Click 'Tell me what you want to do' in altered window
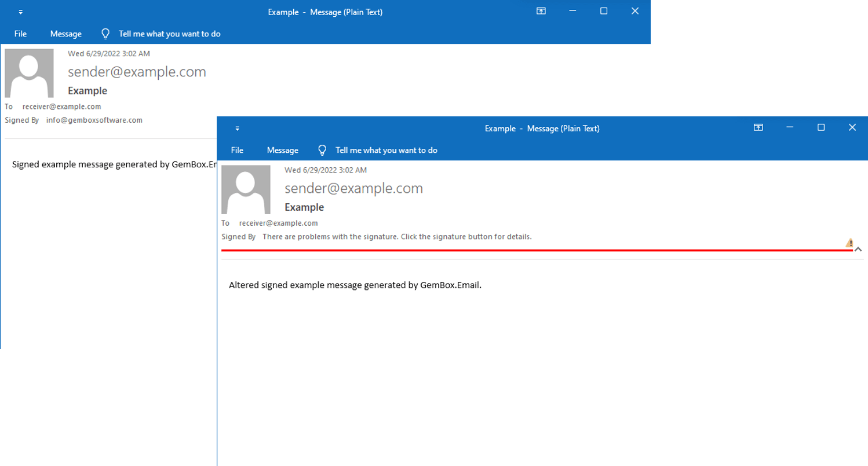Image resolution: width=868 pixels, height=466 pixels. point(386,150)
